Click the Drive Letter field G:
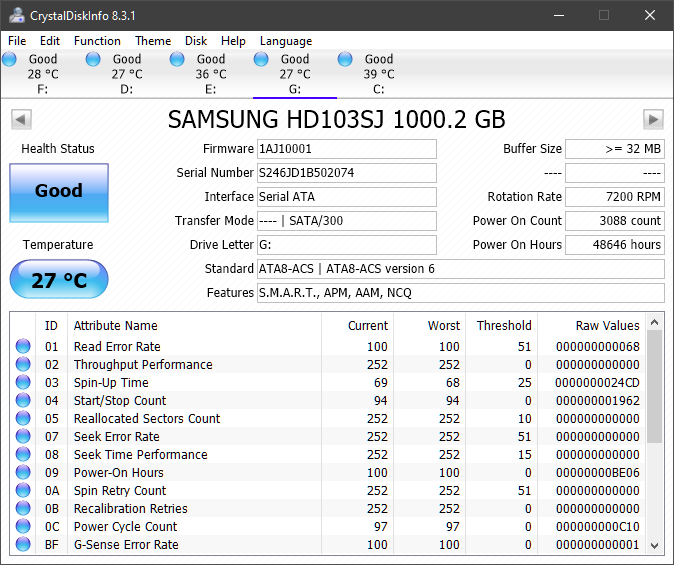 [347, 245]
